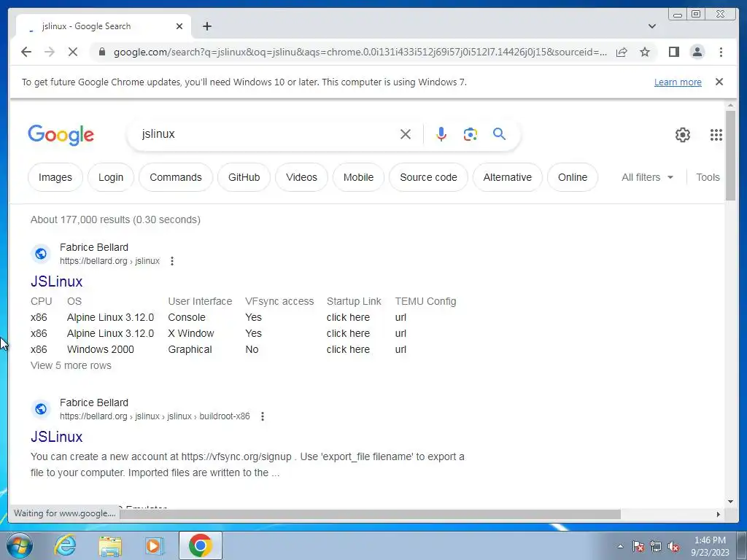The image size is (747, 560).
Task: Click 'click here' in the Console row
Action: [348, 317]
